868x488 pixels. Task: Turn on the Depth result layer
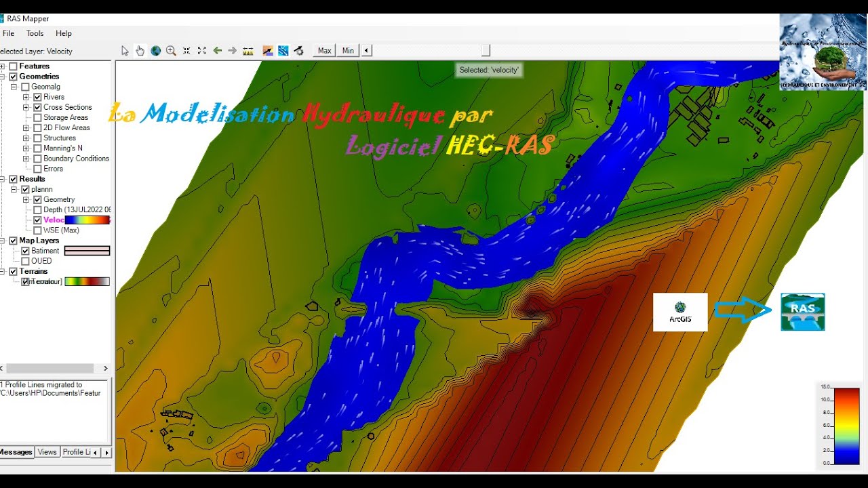[x=37, y=210]
